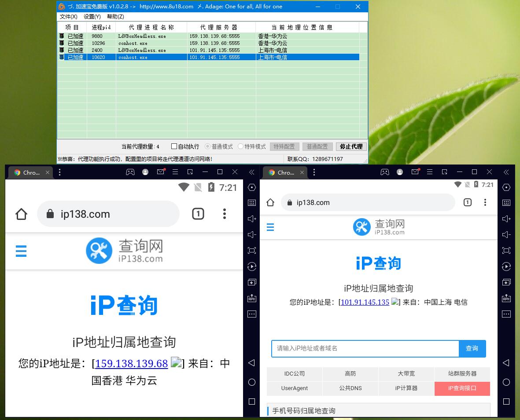
Task: Select the row with pid 2400
Action: (x=208, y=50)
